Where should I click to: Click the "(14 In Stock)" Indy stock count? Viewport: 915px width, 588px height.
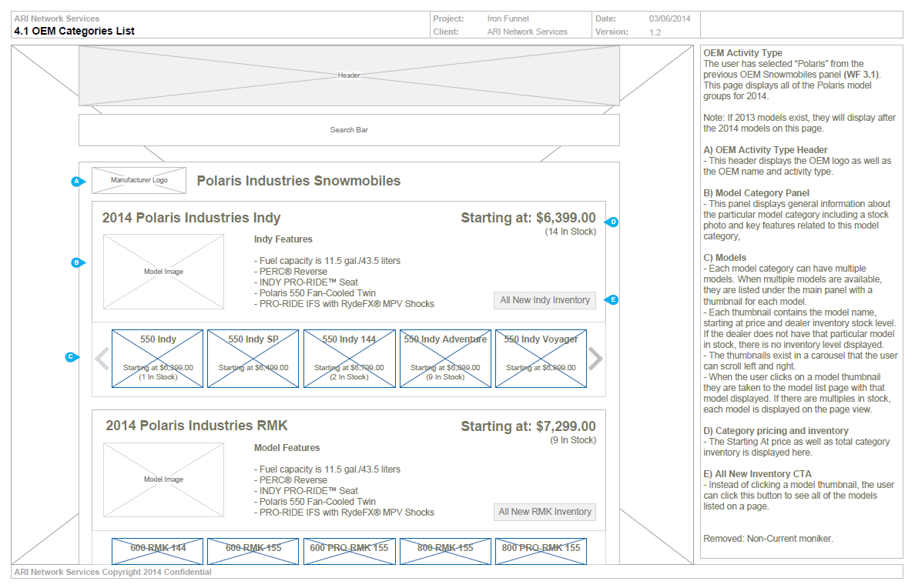[571, 232]
